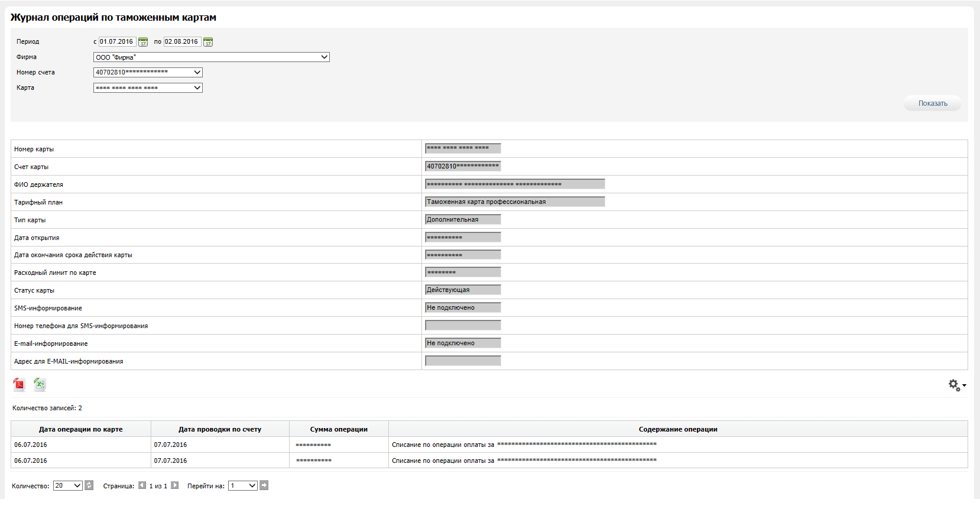Select the Тарифный план value field
980x509 pixels.
[515, 202]
